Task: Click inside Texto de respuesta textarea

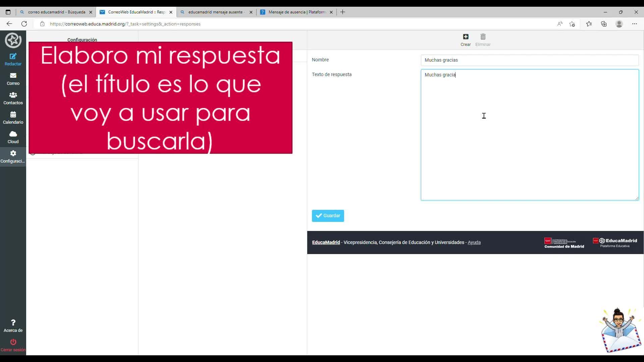Action: point(529,135)
